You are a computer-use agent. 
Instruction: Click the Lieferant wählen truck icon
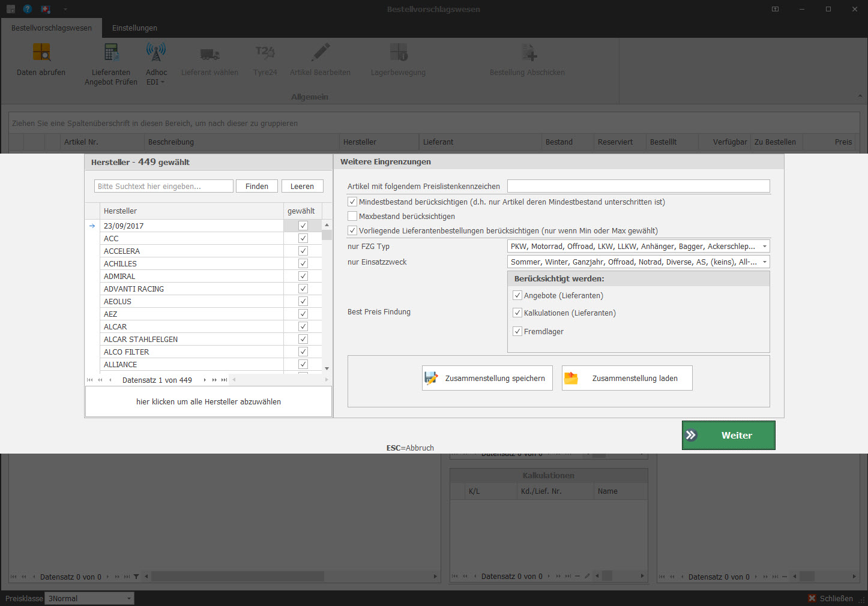pyautogui.click(x=209, y=54)
